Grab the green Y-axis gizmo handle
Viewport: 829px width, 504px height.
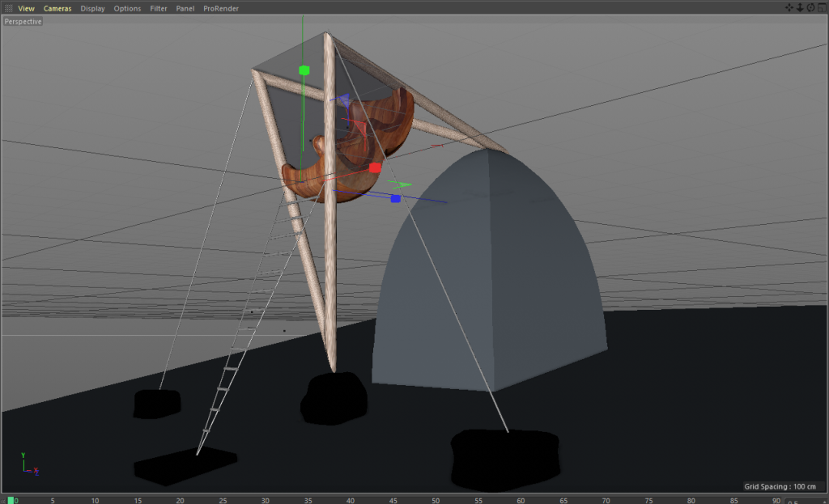tap(304, 70)
